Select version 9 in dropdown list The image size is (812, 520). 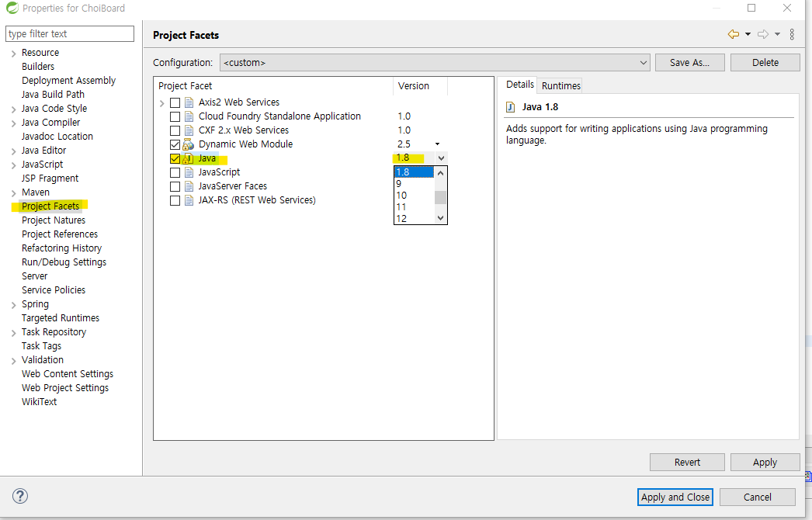pyautogui.click(x=414, y=183)
